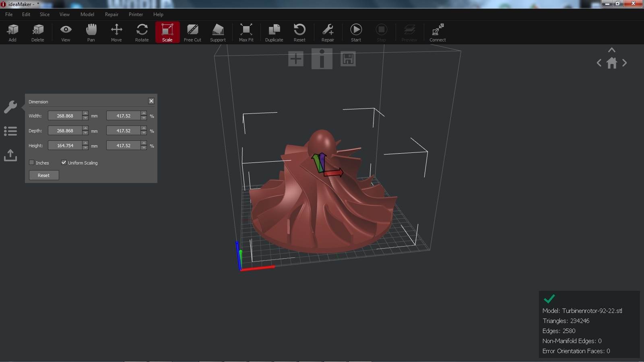Screen dimensions: 644x362
Task: Decrease Height percent with down arrow
Action: [144, 148]
